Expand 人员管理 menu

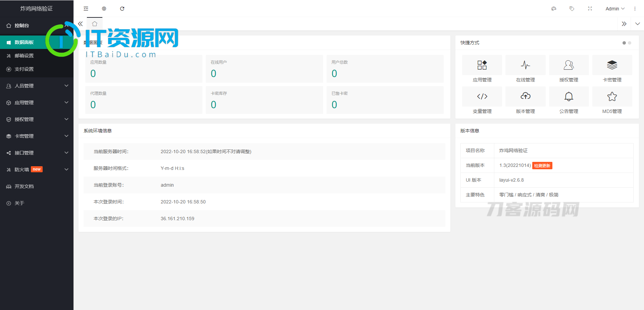coord(37,86)
